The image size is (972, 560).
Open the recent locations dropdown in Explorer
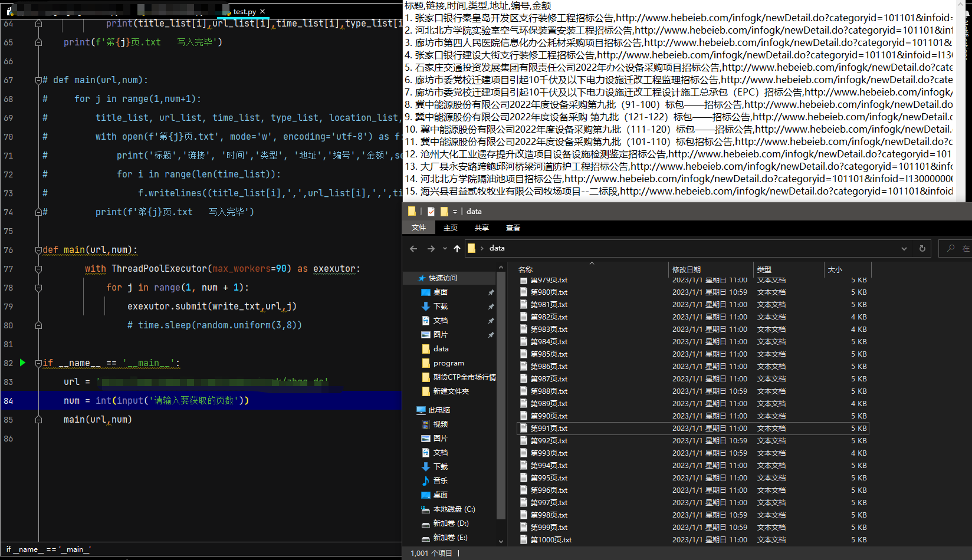click(x=445, y=248)
